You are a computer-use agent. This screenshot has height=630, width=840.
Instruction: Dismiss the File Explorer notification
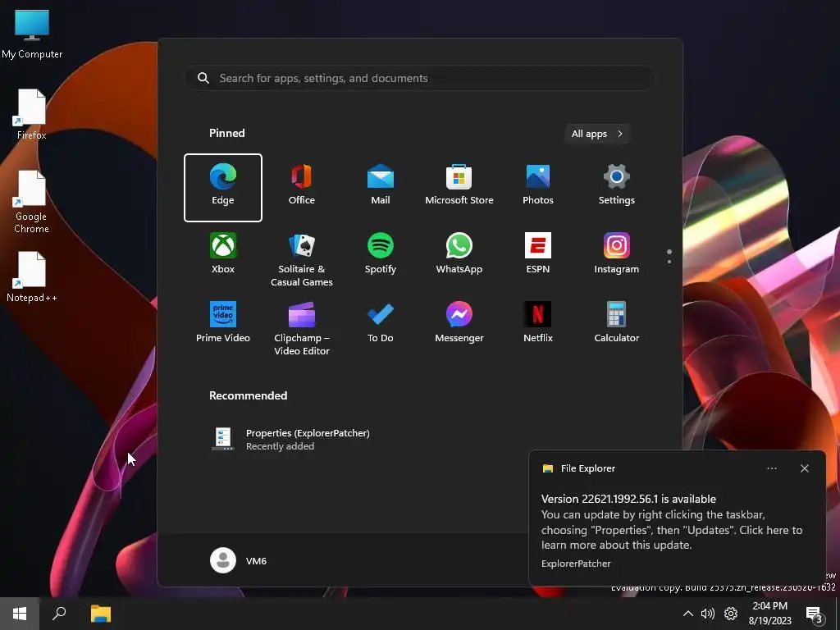point(804,468)
